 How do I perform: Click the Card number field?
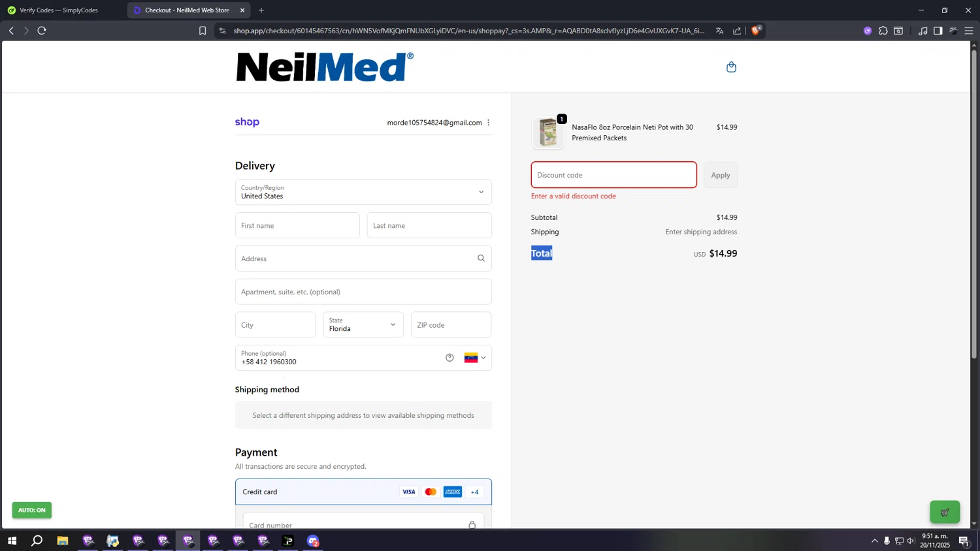363,522
